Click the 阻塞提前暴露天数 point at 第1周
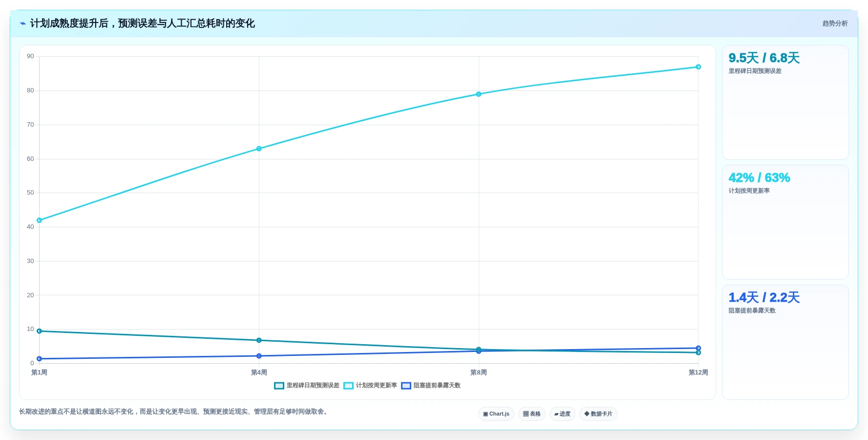Viewport: 868px width, 440px height. point(40,359)
